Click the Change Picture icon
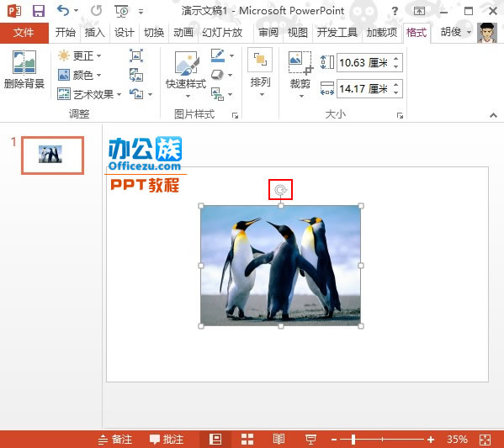Viewport: 504px width, 448px height. 136,75
